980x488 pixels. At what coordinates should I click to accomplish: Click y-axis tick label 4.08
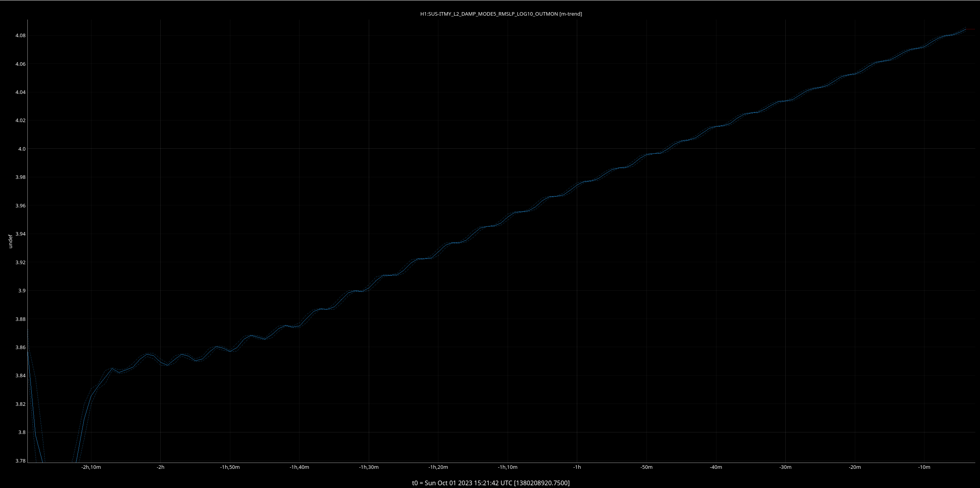pos(20,36)
